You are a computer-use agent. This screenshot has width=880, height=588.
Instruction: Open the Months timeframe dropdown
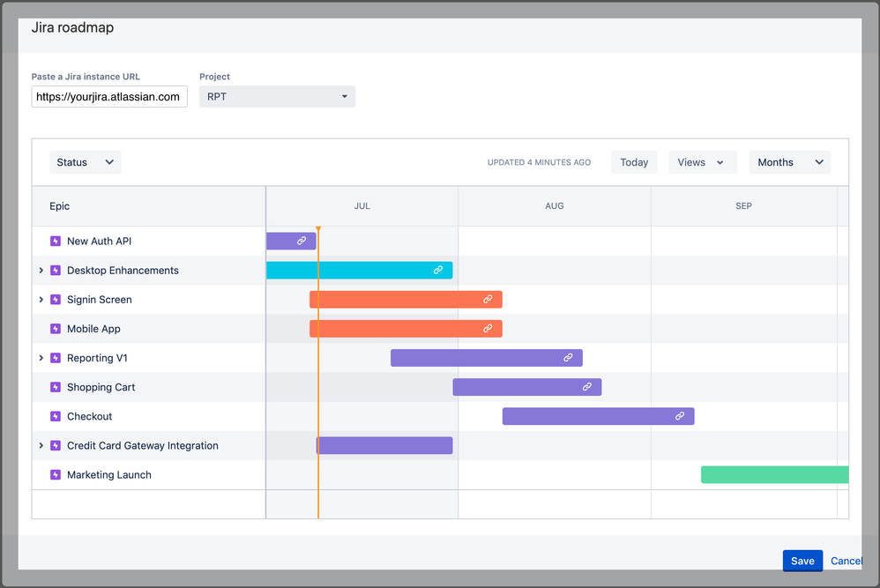coord(790,162)
